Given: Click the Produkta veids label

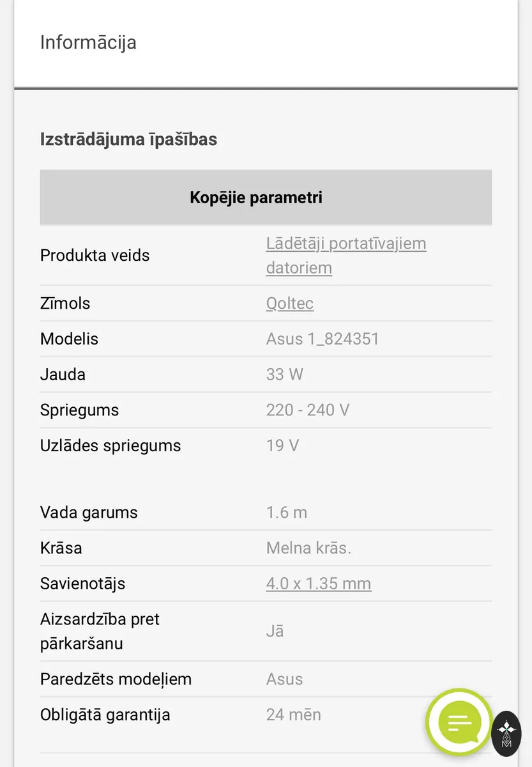Looking at the screenshot, I should coord(95,255).
